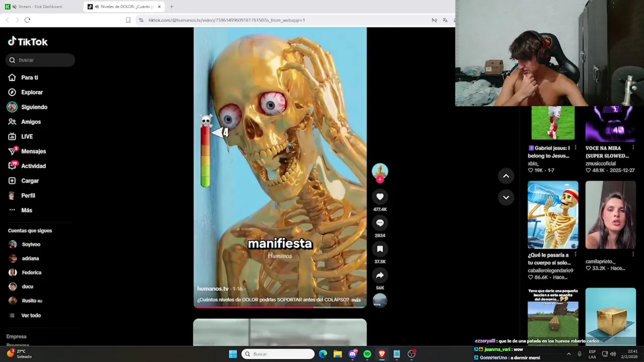The image size is (644, 362).
Task: Seek on the red video progress bar
Action: 280,307
